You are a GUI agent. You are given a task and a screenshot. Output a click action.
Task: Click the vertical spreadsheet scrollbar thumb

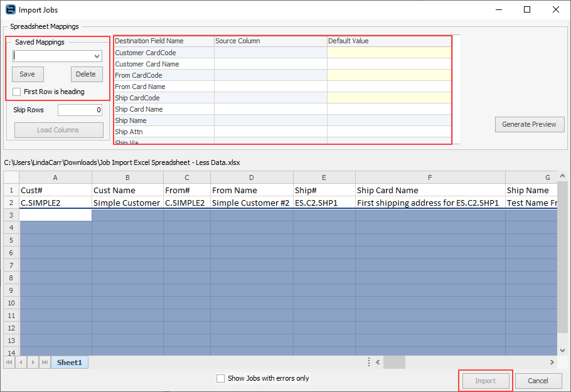click(x=562, y=257)
